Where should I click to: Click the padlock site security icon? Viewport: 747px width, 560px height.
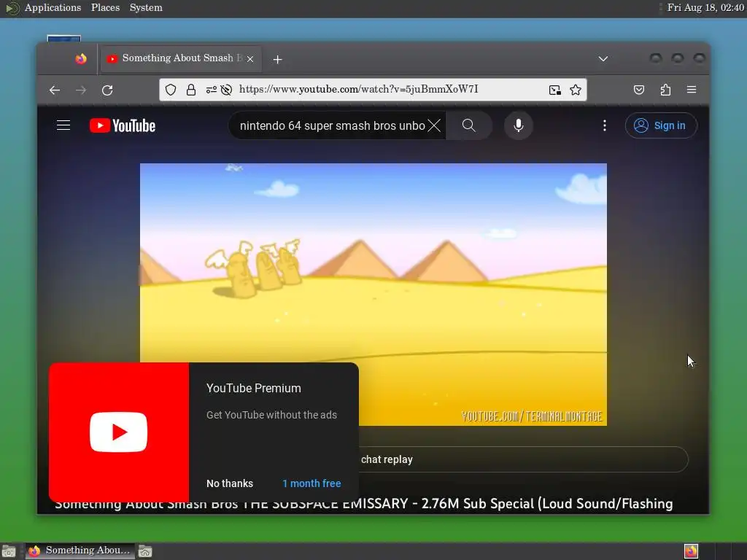pos(191,90)
